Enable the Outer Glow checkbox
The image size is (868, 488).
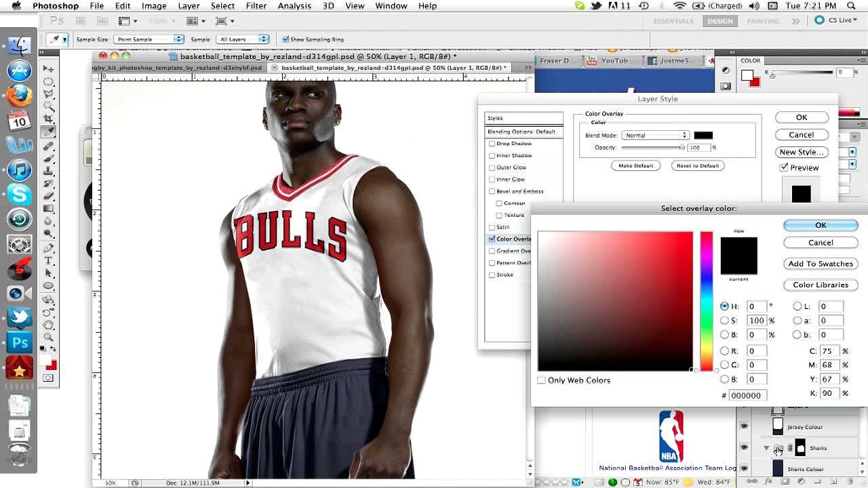click(x=492, y=167)
